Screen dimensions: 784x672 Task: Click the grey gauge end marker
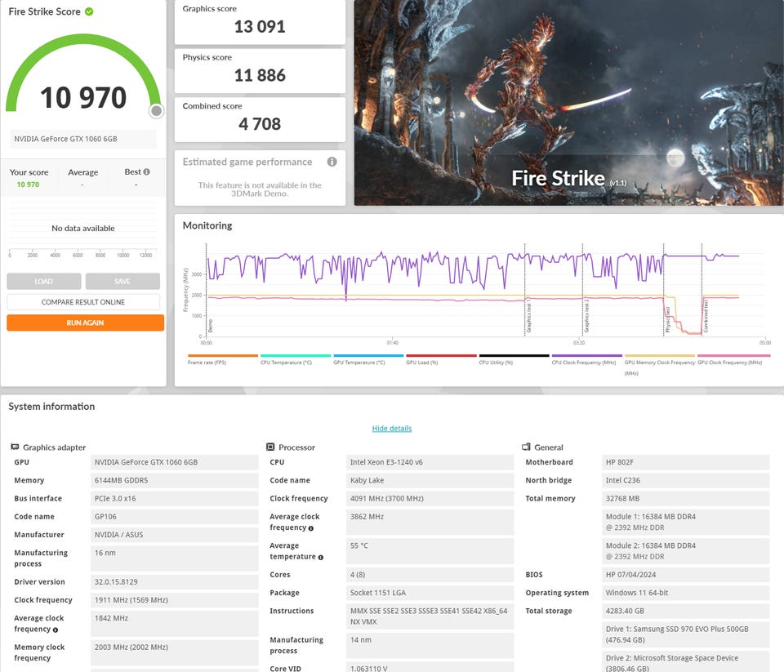(x=157, y=110)
